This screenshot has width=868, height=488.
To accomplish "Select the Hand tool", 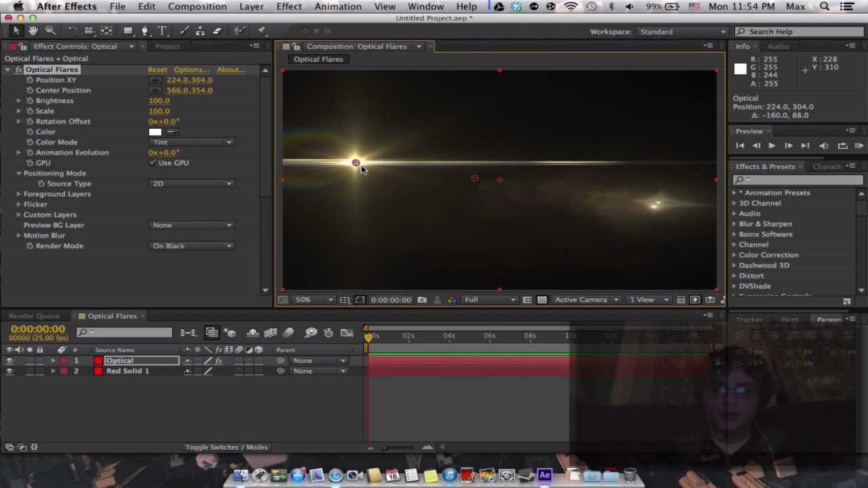I will pos(33,31).
